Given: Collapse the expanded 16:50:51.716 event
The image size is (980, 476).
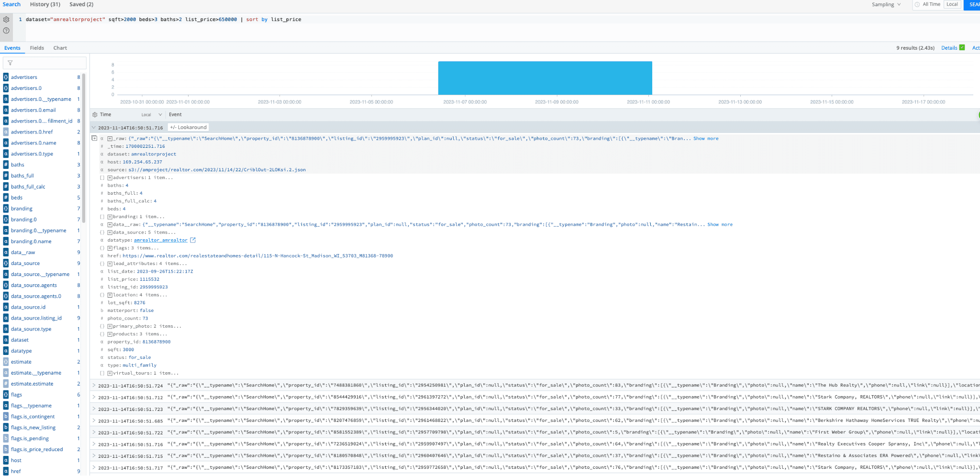Looking at the screenshot, I should click(x=94, y=128).
